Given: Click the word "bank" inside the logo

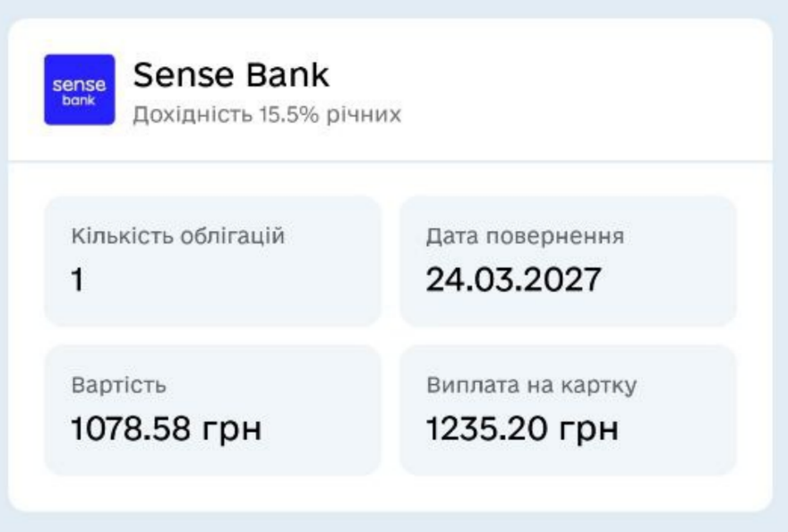Looking at the screenshot, I should 80,100.
